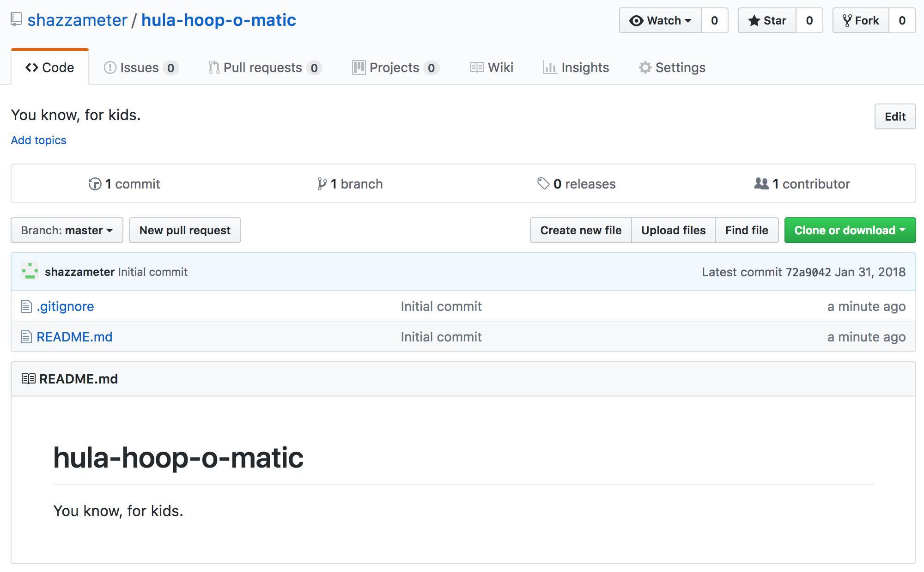
Task: Click the file icon next to .gitignore
Action: point(26,306)
